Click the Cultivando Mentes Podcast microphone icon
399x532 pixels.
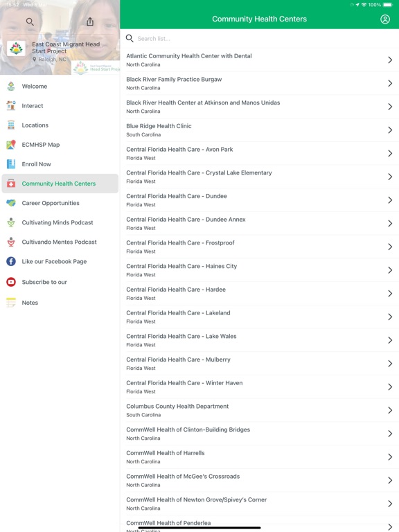click(x=11, y=242)
